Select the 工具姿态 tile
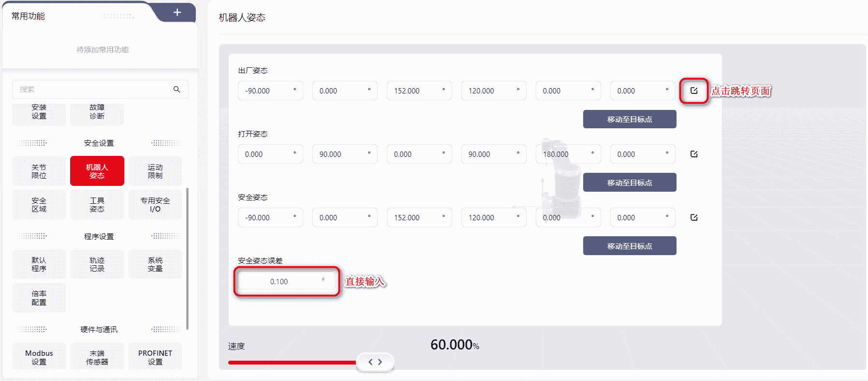Viewport: 868px width, 381px height. [97, 204]
